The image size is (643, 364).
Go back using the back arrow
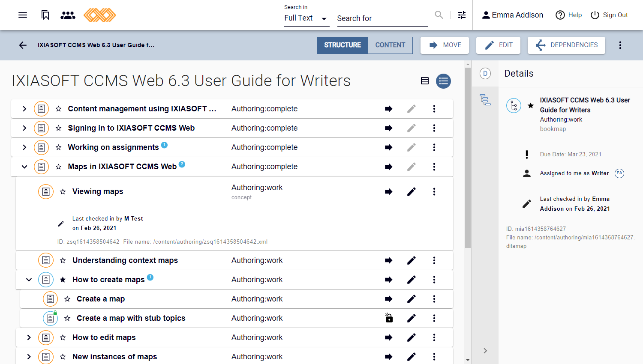point(23,45)
